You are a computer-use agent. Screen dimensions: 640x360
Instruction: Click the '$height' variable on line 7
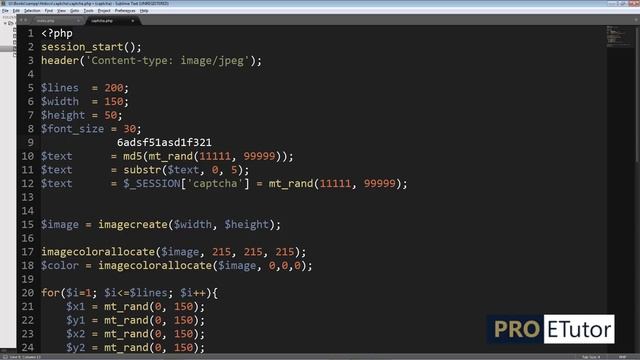point(63,115)
